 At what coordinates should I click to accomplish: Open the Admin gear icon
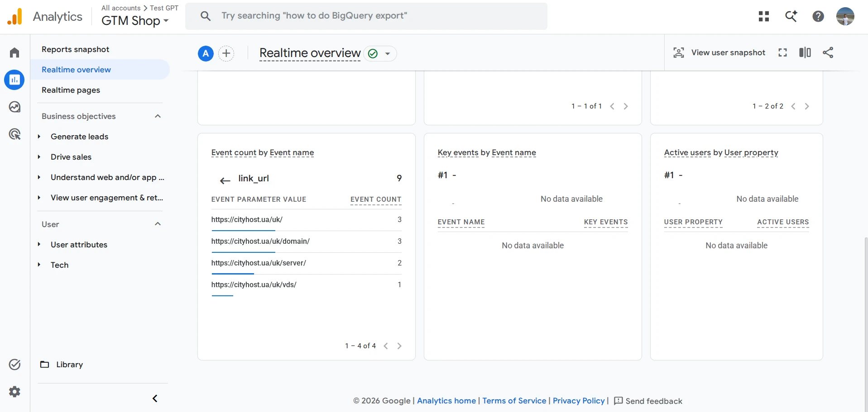tap(14, 392)
